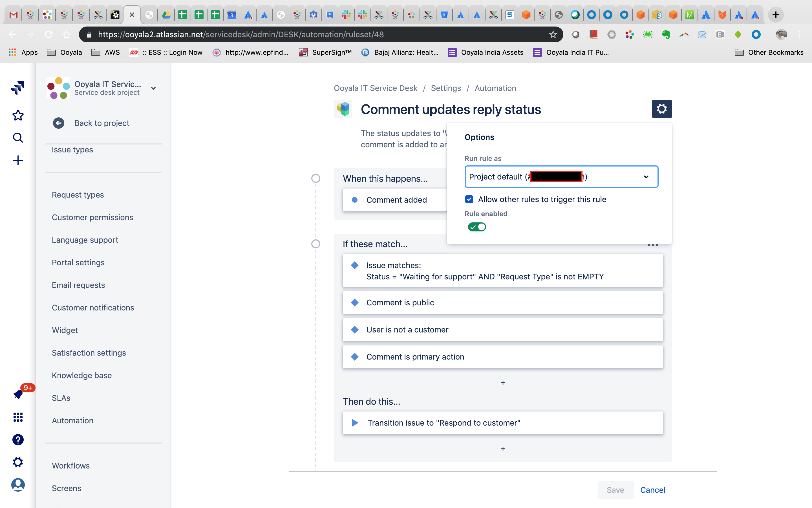
Task: Open notifications bell with 9+ badge
Action: tap(18, 394)
